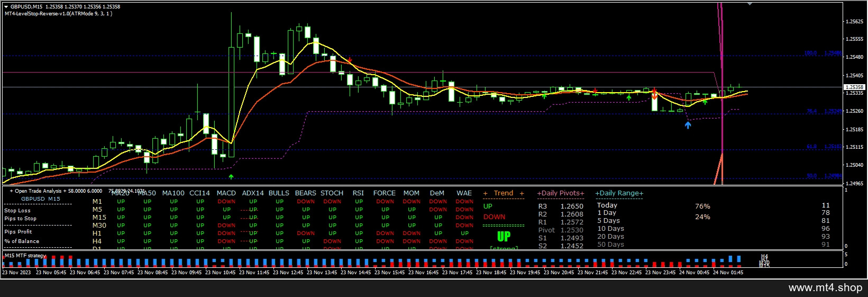
Task: Click the +Daily Range+ header
Action: (x=619, y=193)
